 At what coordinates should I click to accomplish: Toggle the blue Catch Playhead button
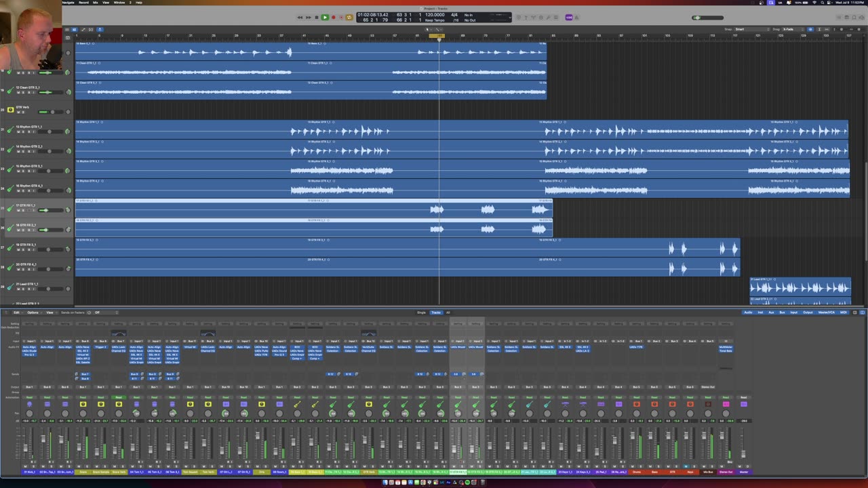pos(100,29)
